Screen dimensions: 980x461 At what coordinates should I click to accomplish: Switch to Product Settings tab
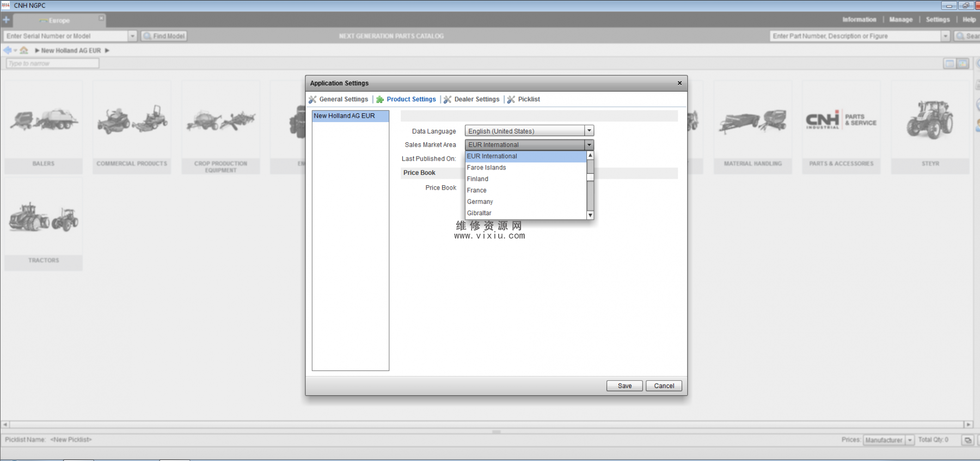tap(406, 99)
